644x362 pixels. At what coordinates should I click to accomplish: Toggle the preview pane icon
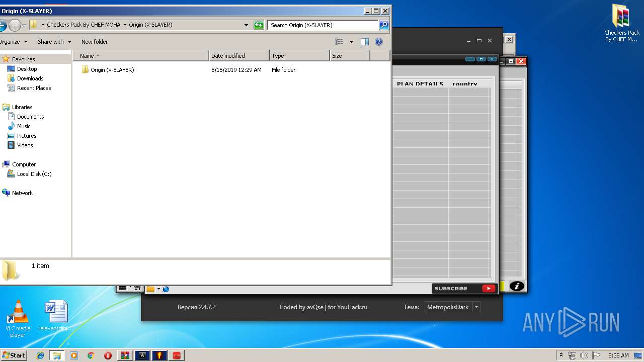(365, 42)
